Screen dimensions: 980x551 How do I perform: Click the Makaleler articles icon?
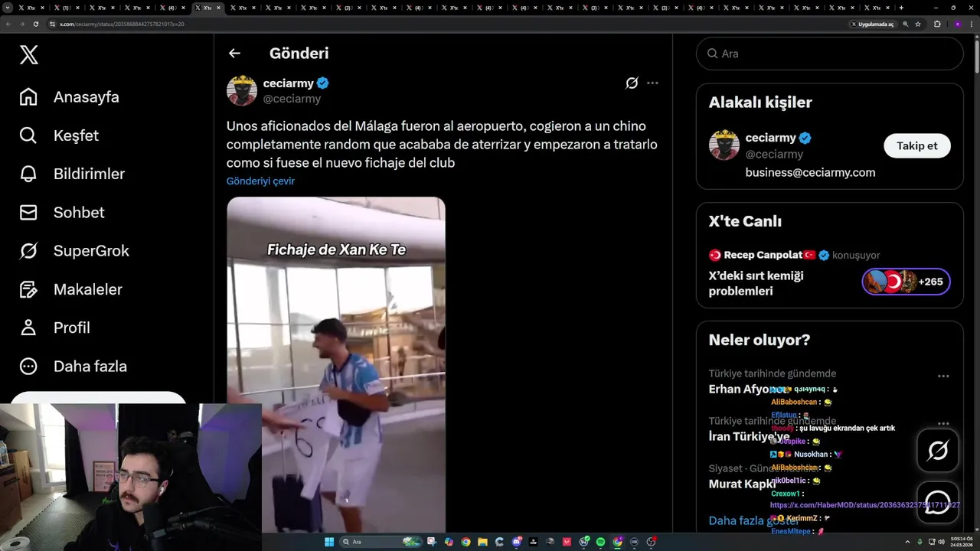(x=28, y=289)
